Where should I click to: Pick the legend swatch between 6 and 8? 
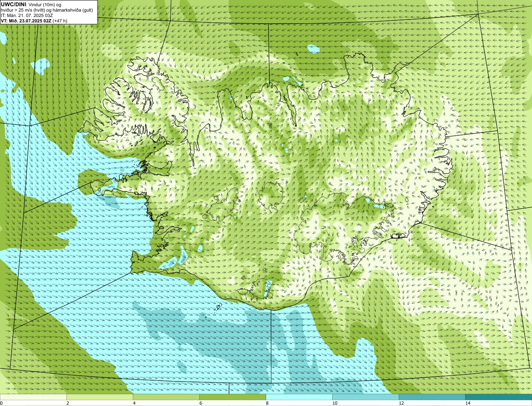pyautogui.click(x=233, y=397)
